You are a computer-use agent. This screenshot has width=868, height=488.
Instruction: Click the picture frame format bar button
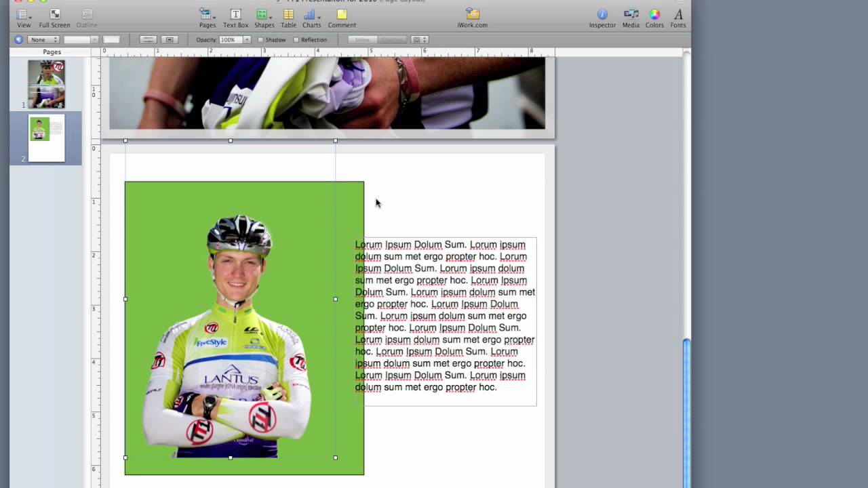pyautogui.click(x=170, y=39)
